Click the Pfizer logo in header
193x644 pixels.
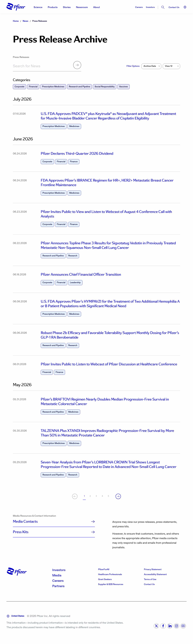tap(16, 7)
